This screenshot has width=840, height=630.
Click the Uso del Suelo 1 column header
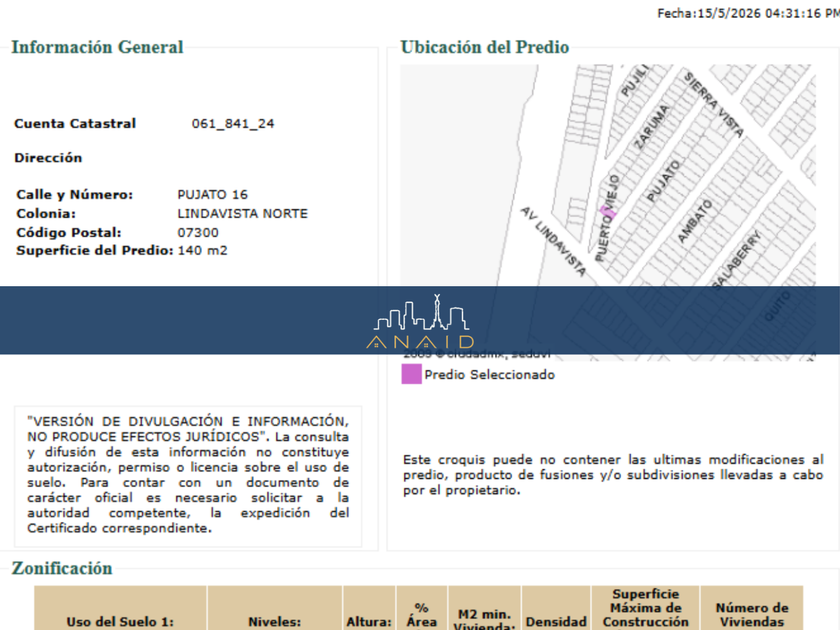coord(120,621)
